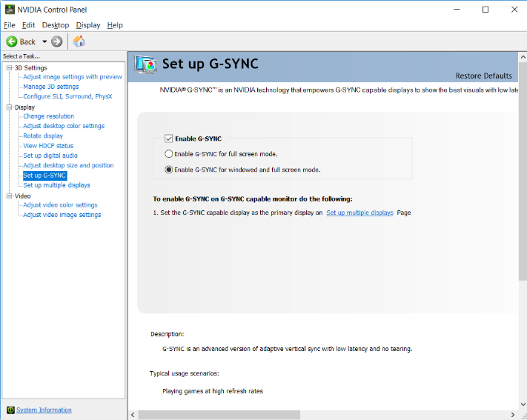The height and width of the screenshot is (420, 527).
Task: Open Set up digital audio
Action: pos(50,156)
